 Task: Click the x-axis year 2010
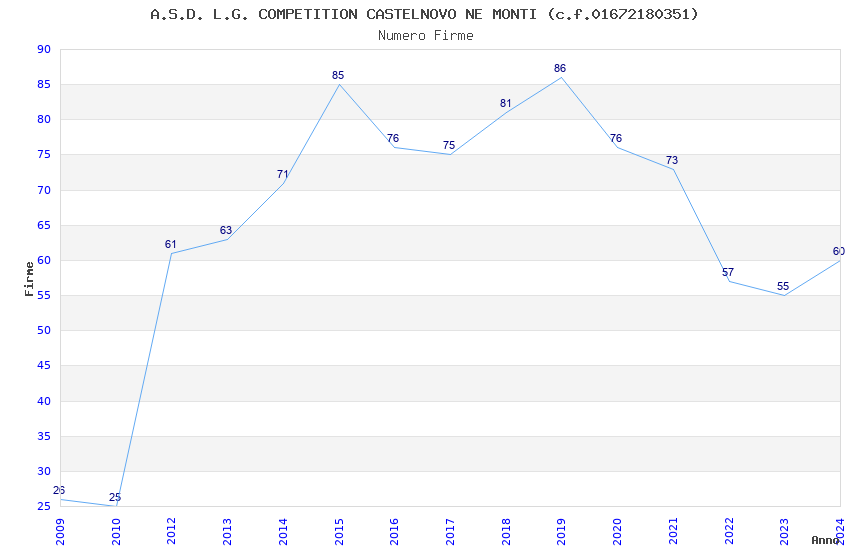point(116,532)
